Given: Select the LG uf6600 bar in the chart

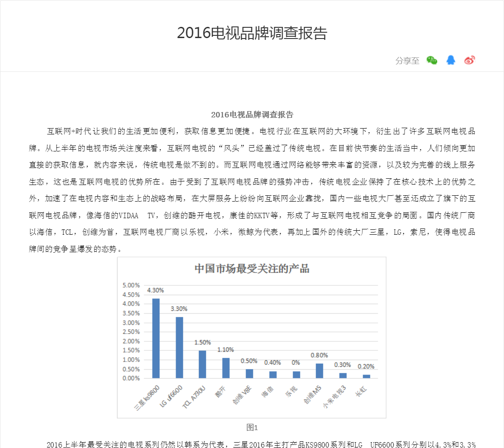Looking at the screenshot, I should pyautogui.click(x=179, y=348).
